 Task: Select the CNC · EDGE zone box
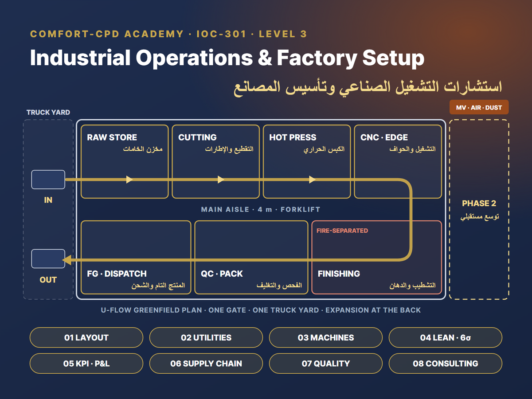[x=398, y=162]
